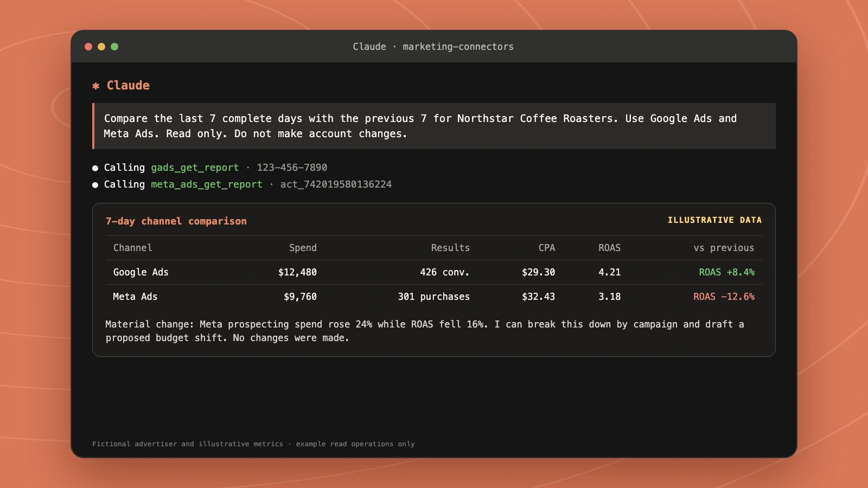Click the '7-day channel comparison' card title
The height and width of the screenshot is (488, 868).
[x=176, y=221]
